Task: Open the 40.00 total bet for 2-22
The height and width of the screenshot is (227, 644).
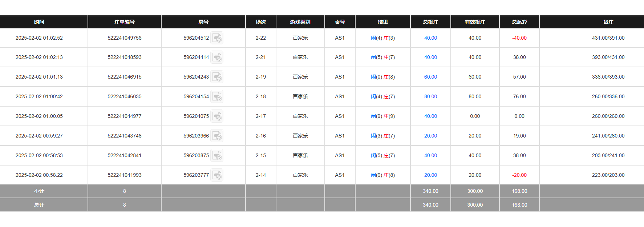Action: pos(430,38)
